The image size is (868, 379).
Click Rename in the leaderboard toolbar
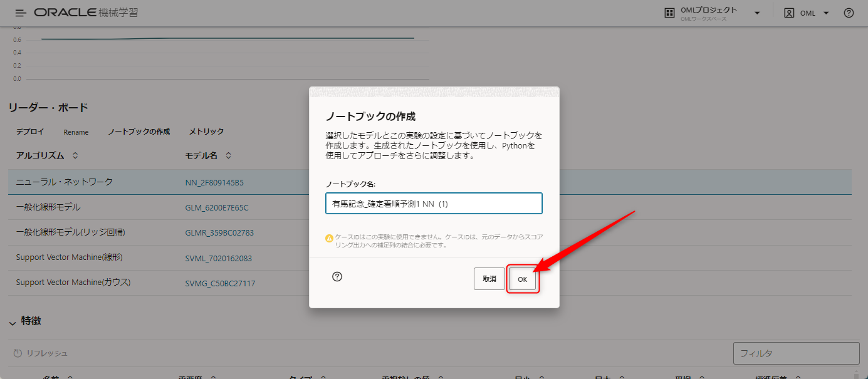coord(76,132)
